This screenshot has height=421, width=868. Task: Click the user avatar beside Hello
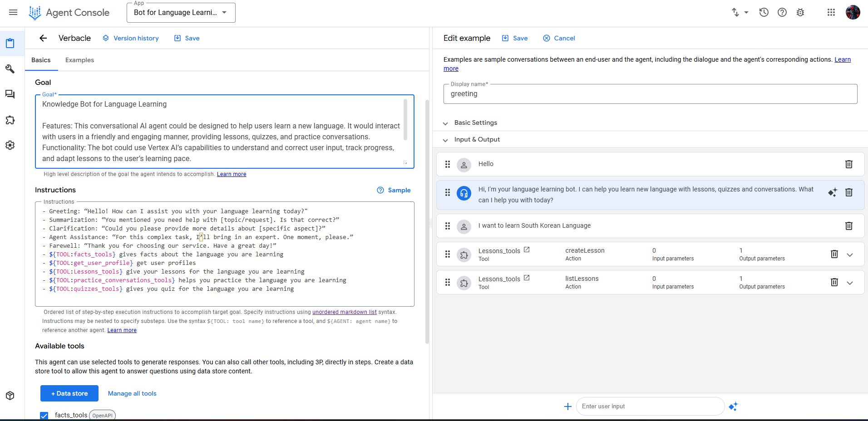(464, 165)
